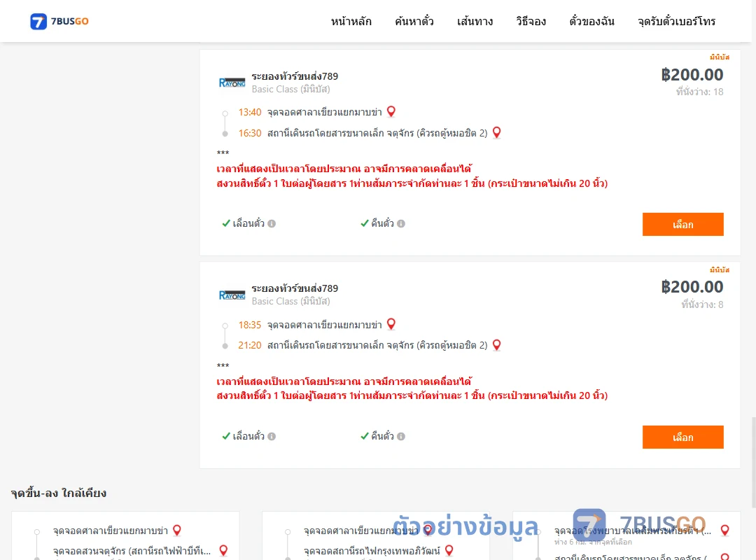The width and height of the screenshot is (756, 560).
Task: Show เลื่อนตั๋ว info icon for 18:35 trip
Action: coord(272,436)
